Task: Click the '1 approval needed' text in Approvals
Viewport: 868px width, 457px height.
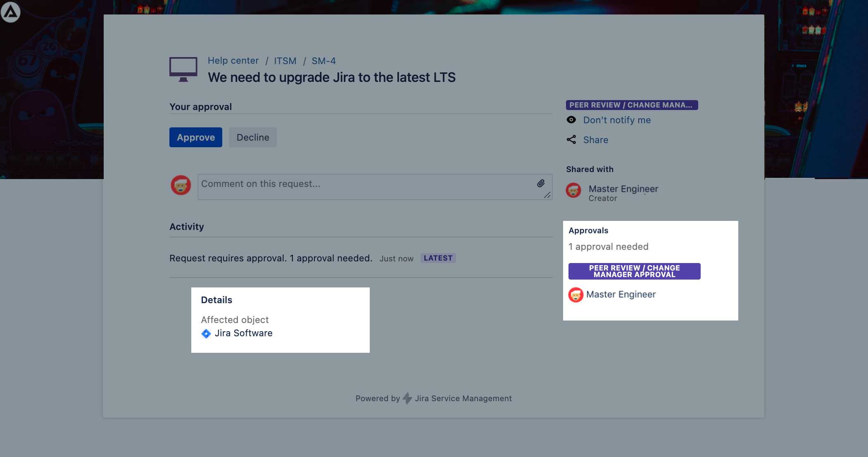Action: tap(608, 246)
